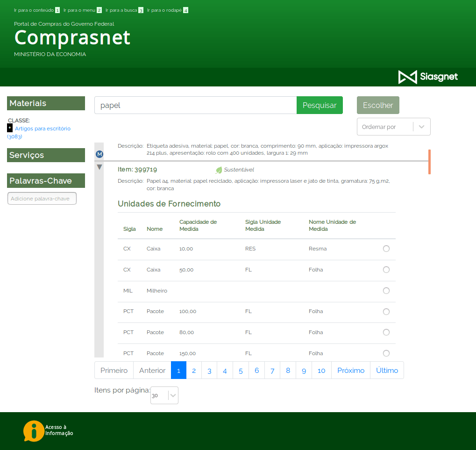This screenshot has width=476, height=450.
Task: Click the Primeiro pagination button
Action: coord(114,371)
